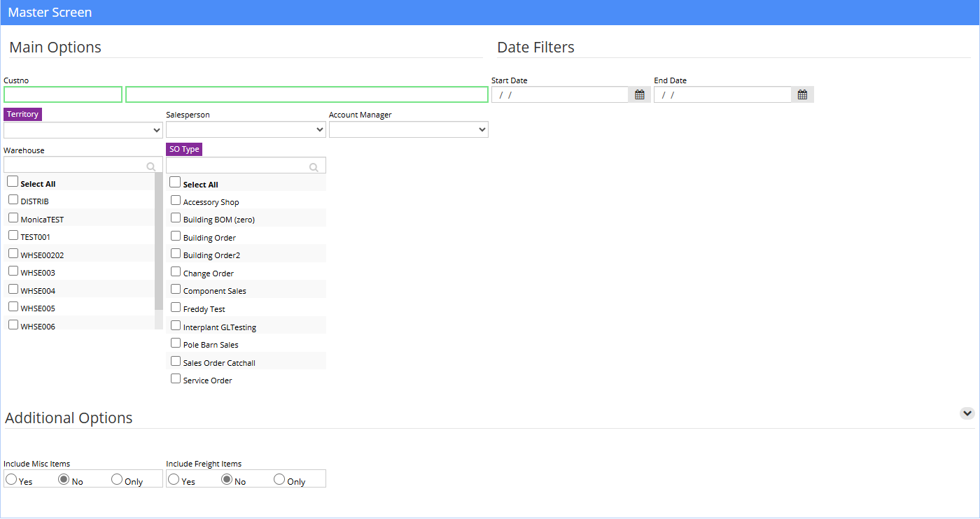Check the Freddy Test SO type
Viewport: 980px width, 519px height.
click(x=176, y=307)
